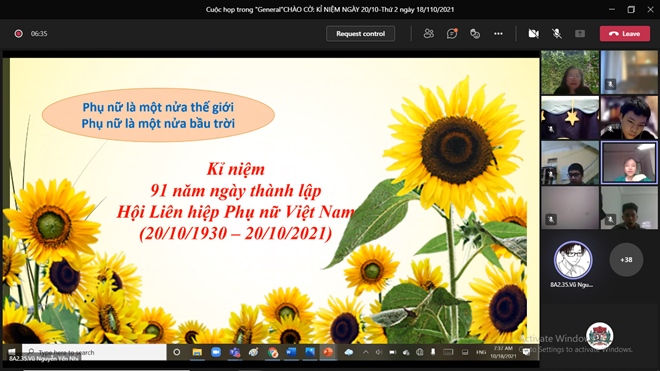Select the woman teacher's video tile
Viewport: 660px width, 371px height.
570,72
